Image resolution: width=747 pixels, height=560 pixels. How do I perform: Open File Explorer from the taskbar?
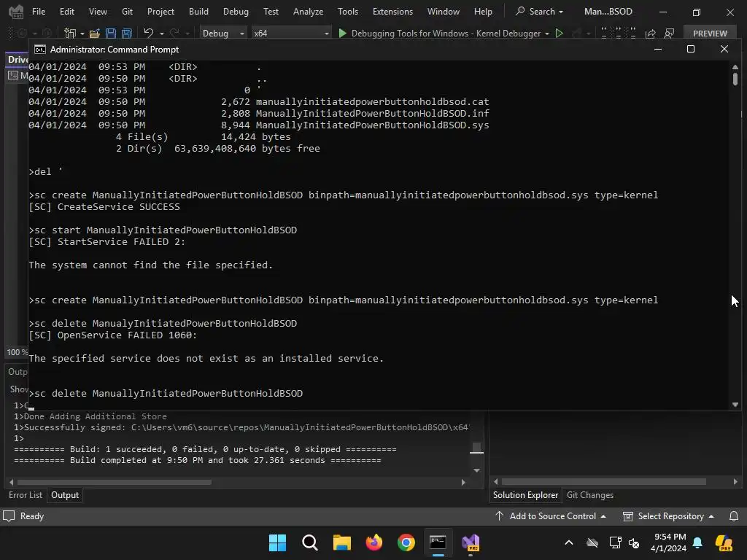[341, 542]
